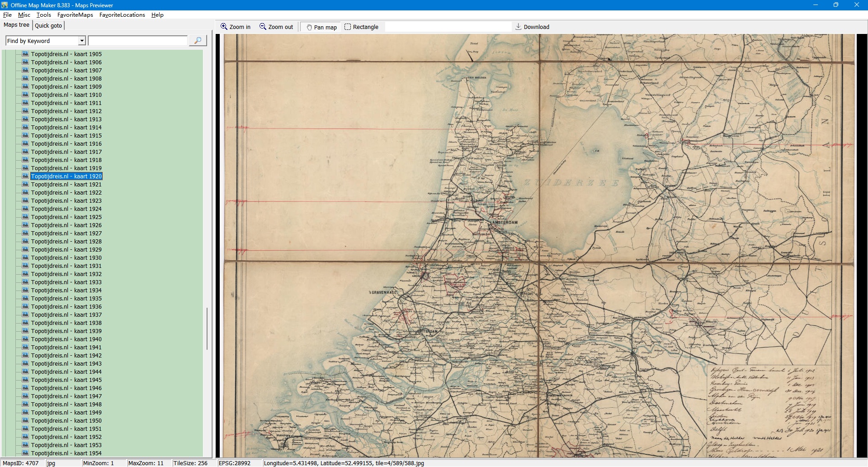Image resolution: width=868 pixels, height=467 pixels.
Task: Select Topotijdreis.nl - kaart 1905
Action: 66,54
